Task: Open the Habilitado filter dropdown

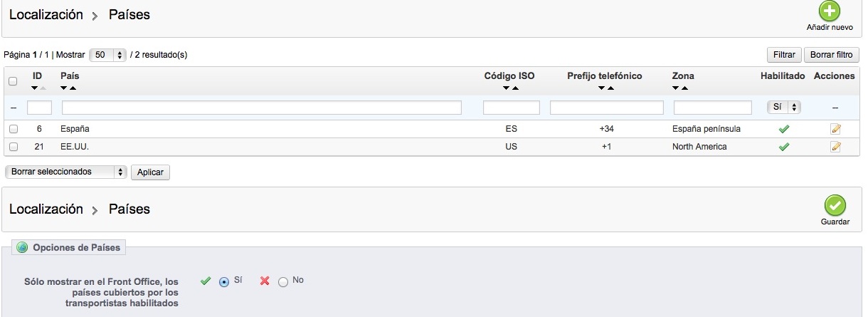Action: coord(784,107)
